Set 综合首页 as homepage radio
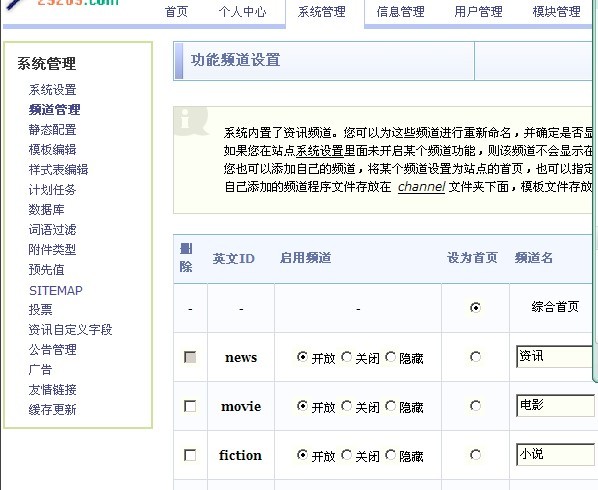This screenshot has width=598, height=490. (x=475, y=307)
